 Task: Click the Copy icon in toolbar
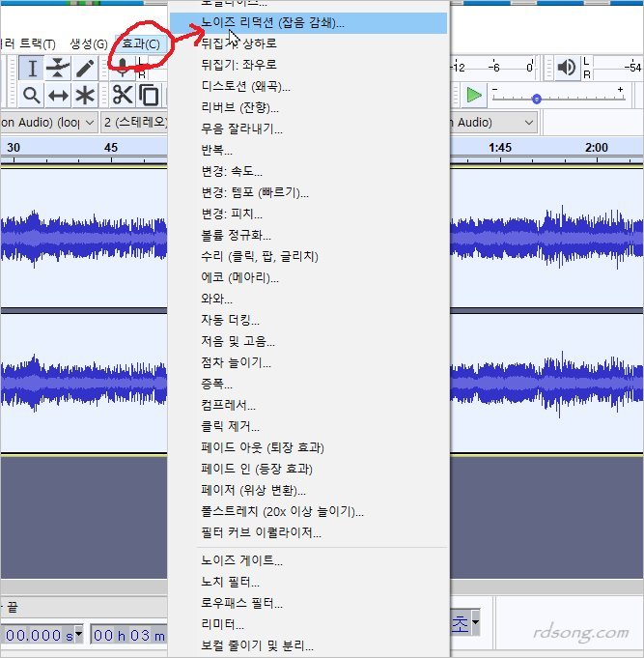click(x=149, y=95)
